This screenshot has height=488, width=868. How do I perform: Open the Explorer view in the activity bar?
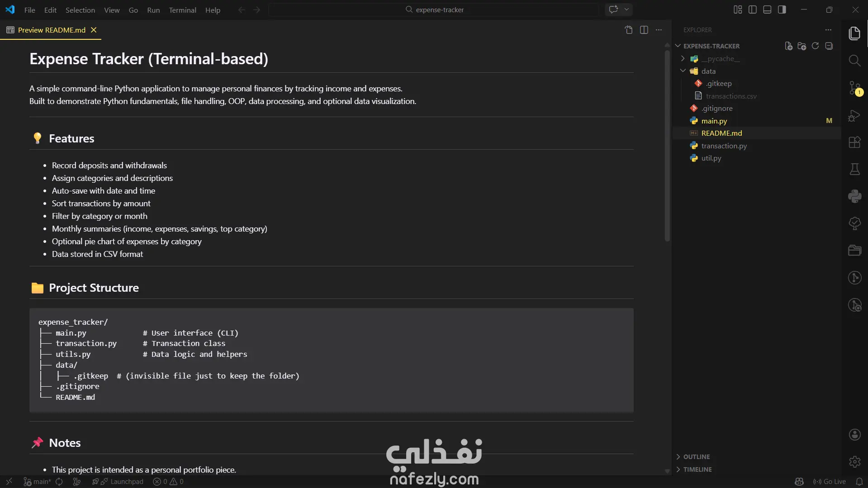tap(854, 33)
